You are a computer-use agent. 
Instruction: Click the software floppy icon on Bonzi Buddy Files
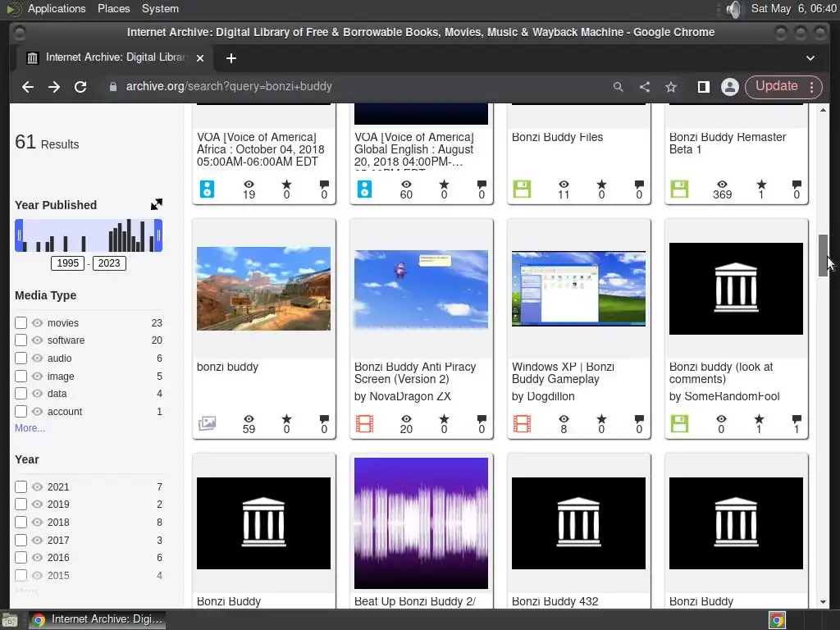pyautogui.click(x=522, y=189)
